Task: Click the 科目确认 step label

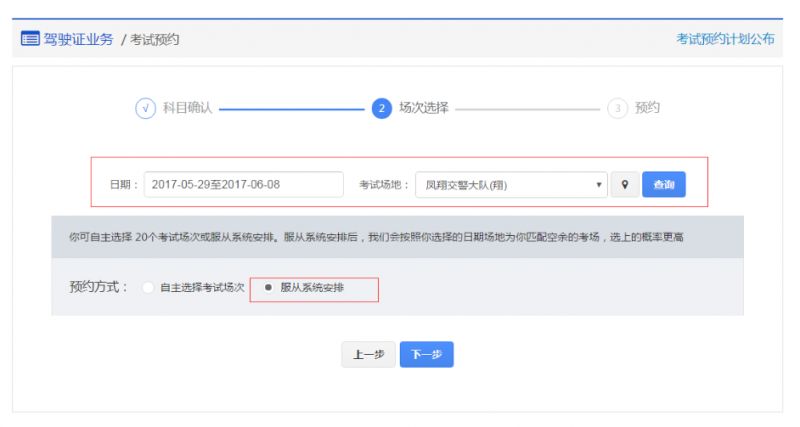Action: click(x=187, y=108)
